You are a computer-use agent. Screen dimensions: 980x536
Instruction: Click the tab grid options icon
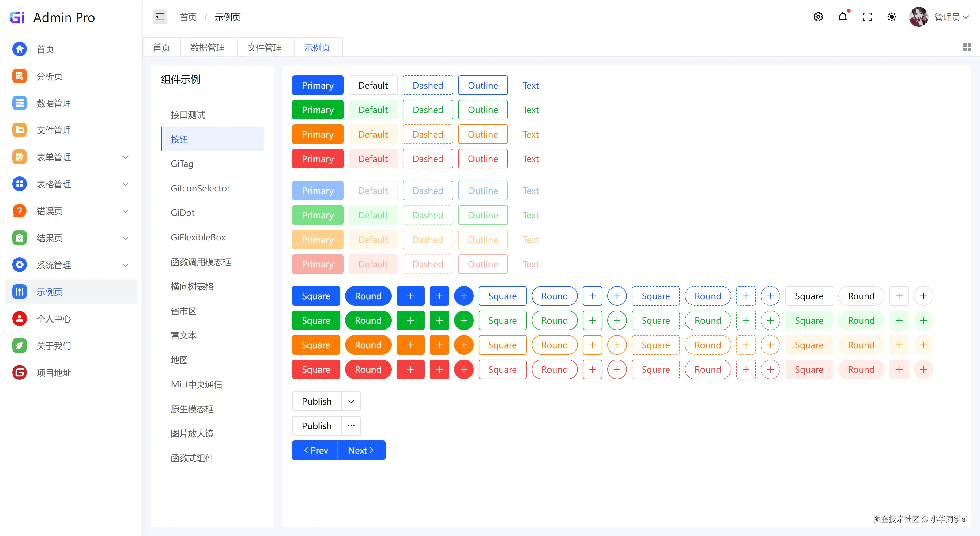click(x=967, y=47)
